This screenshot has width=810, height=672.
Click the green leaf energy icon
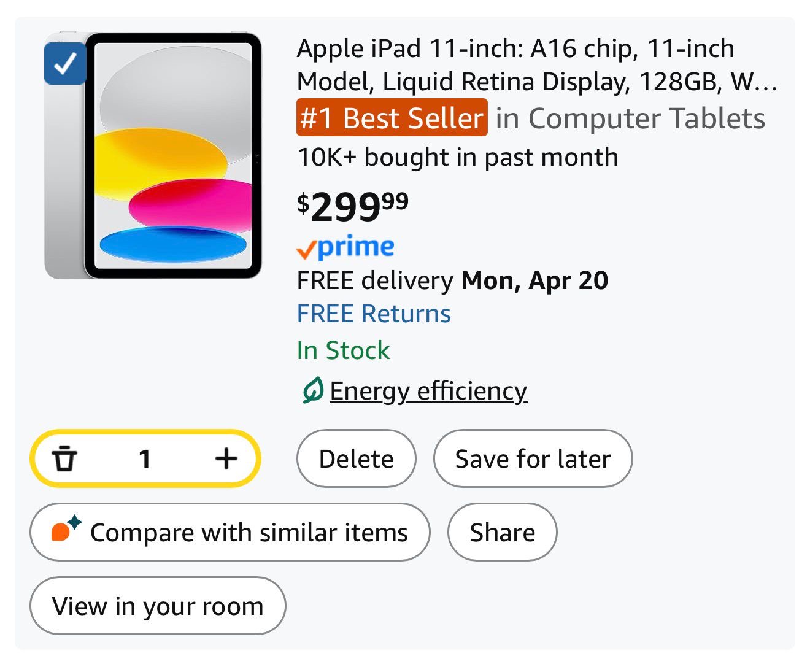click(x=312, y=391)
